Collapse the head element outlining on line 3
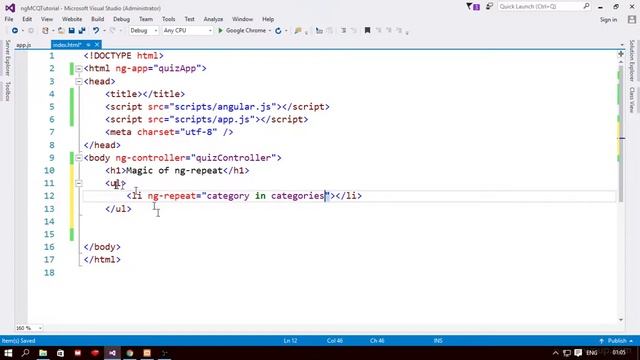The width and height of the screenshot is (640, 360). [79, 81]
